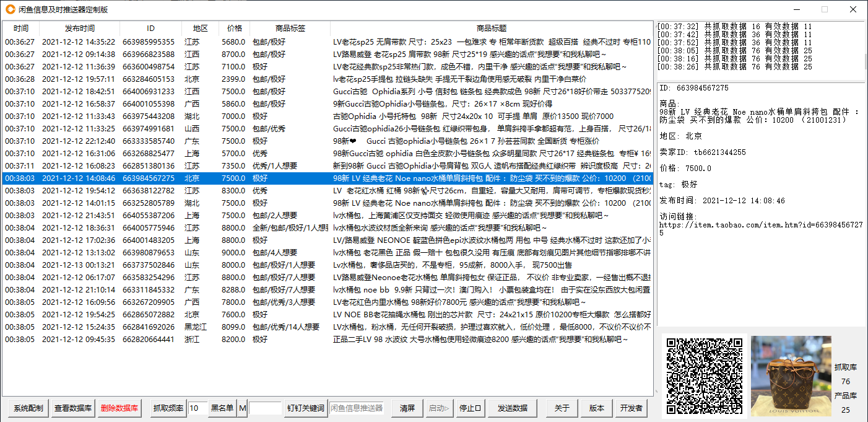Click the orange app icon in title bar
The image size is (868, 422).
click(x=11, y=9)
